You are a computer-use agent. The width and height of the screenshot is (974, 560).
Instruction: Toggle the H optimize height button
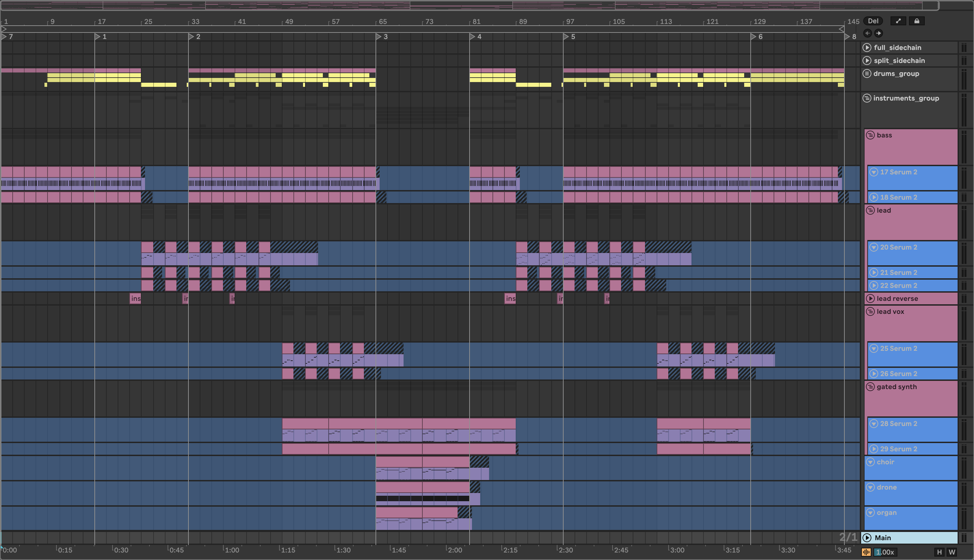pyautogui.click(x=939, y=552)
